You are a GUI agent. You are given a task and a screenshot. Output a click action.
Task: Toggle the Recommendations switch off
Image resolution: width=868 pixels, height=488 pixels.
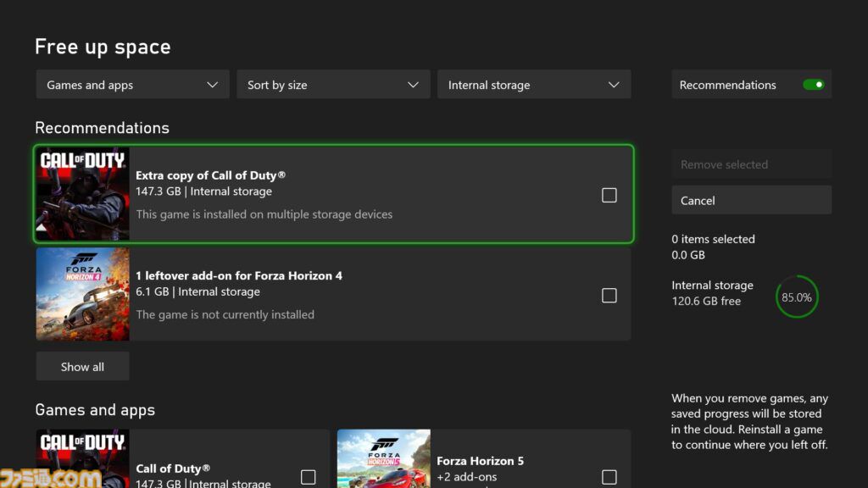click(x=813, y=85)
